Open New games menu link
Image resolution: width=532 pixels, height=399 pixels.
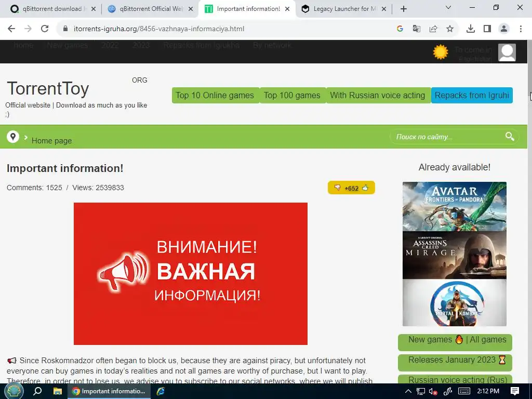[x=68, y=45]
